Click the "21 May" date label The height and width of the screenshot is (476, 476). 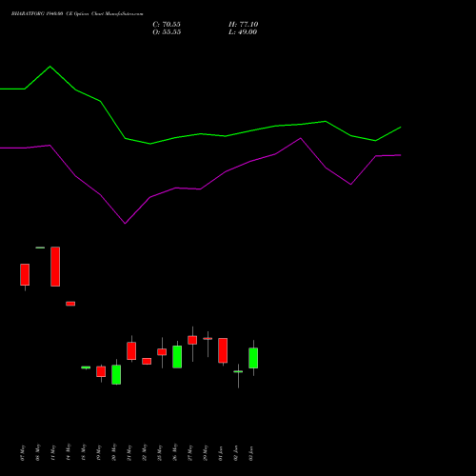[129, 453]
